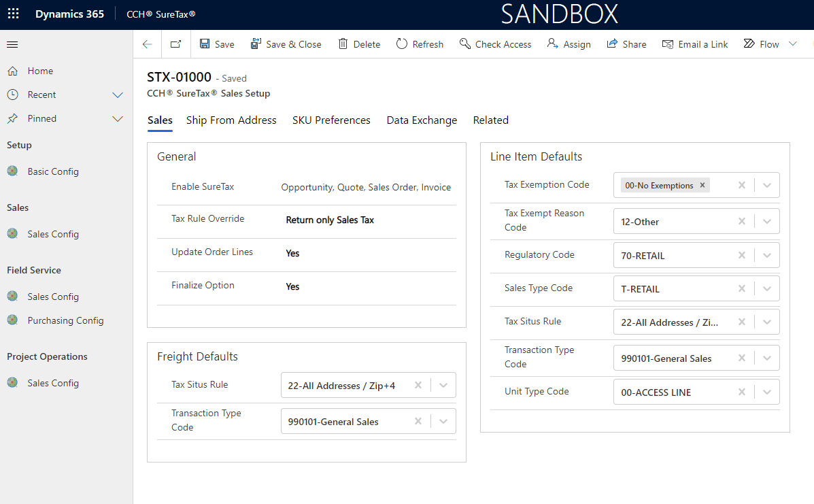Clear the Freight Defaults Tax Situs Rule value
The image size is (814, 504).
[418, 385]
